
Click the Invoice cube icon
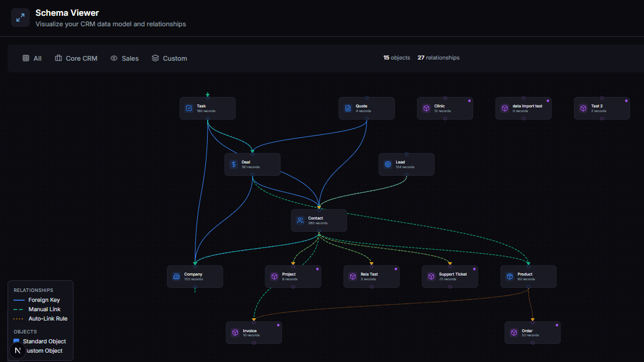click(236, 332)
